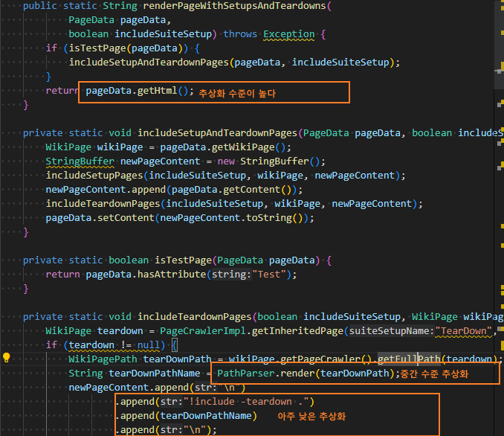Click the isTestPage method declaration name

click(183, 260)
